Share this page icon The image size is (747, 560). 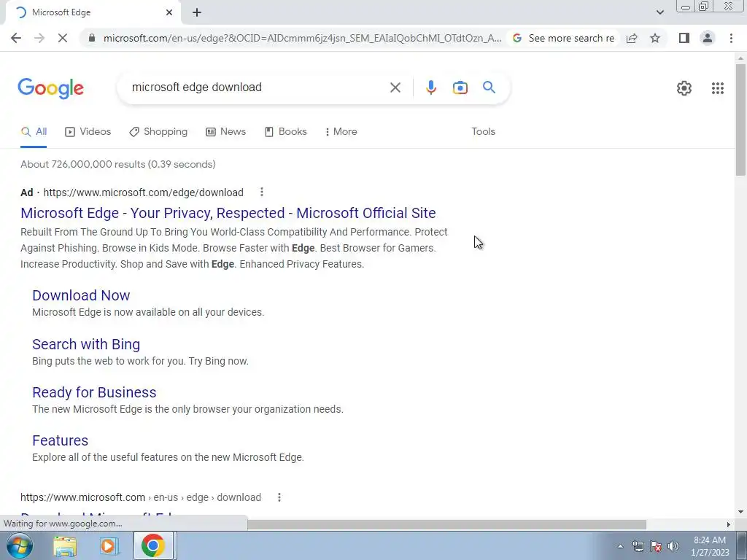tap(632, 38)
